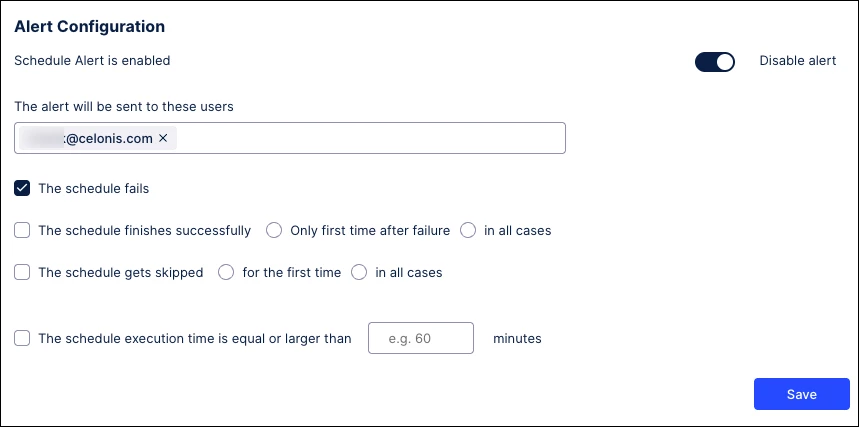859x427 pixels.
Task: Focus the execution time minutes input field
Action: (x=421, y=339)
